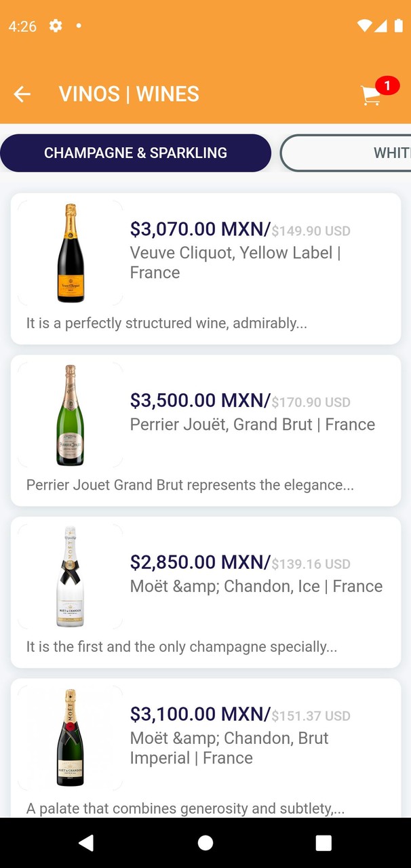Tap the $3,100.00 MXN price
The height and width of the screenshot is (868, 411).
pyautogui.click(x=200, y=714)
